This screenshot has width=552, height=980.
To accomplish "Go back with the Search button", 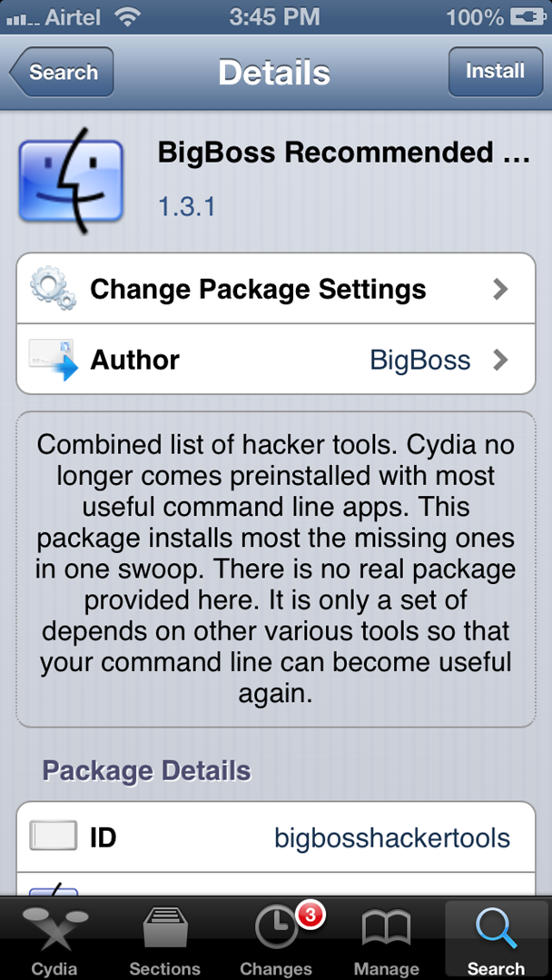I will click(62, 72).
